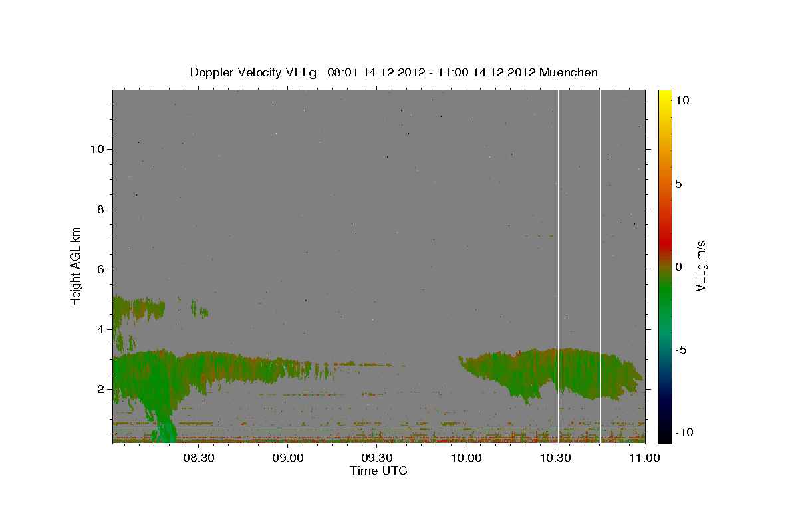Click the colorbar value -10 at bottom
798x532 pixels.
[x=683, y=432]
